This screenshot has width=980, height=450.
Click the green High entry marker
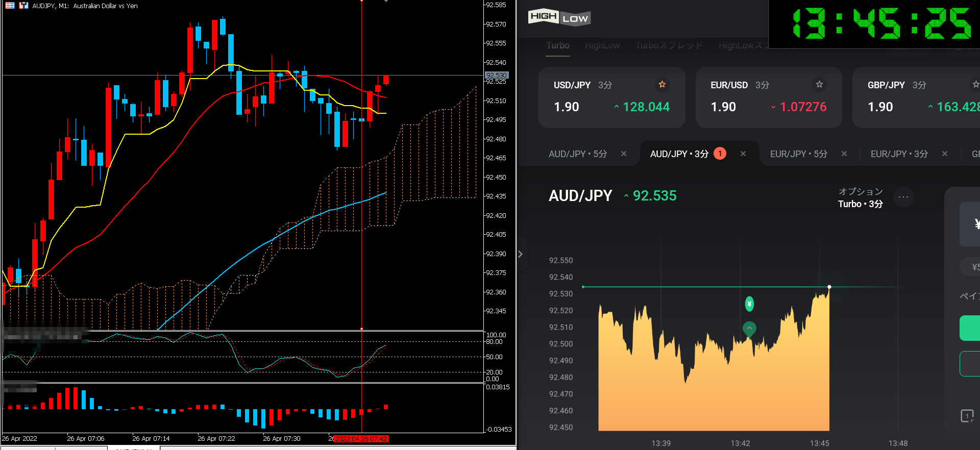tap(749, 329)
